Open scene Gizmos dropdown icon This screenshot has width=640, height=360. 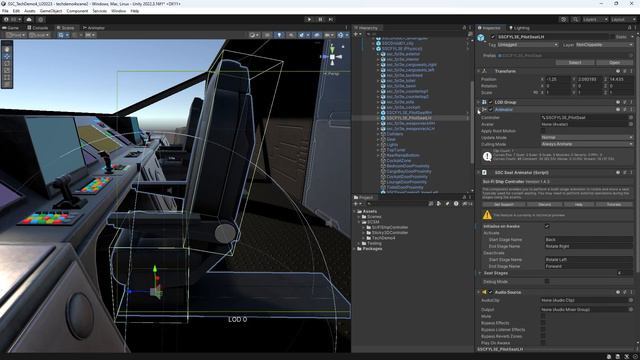340,35
